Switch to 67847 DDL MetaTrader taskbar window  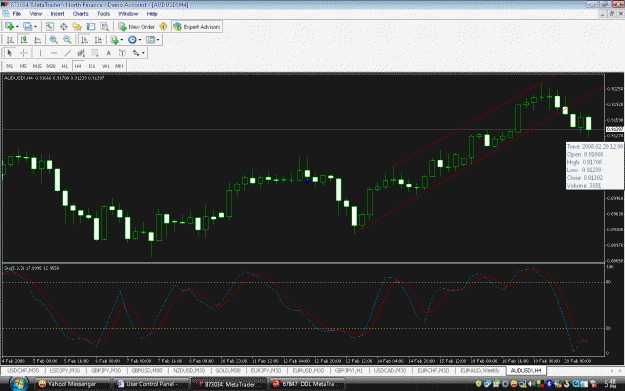(x=306, y=384)
